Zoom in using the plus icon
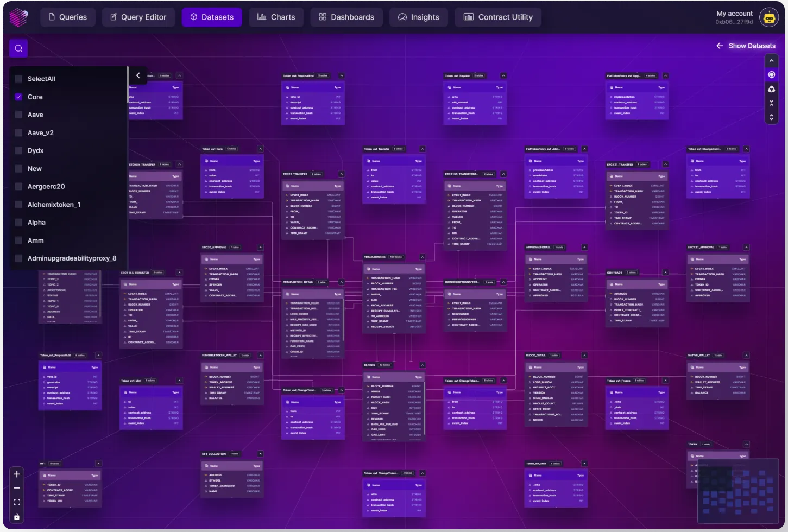Screen dimensions: 788x532 (x=17, y=474)
